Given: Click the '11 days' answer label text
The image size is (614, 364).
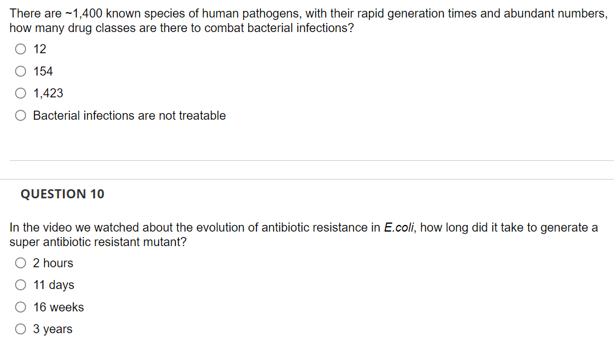Looking at the screenshot, I should click(x=54, y=285).
